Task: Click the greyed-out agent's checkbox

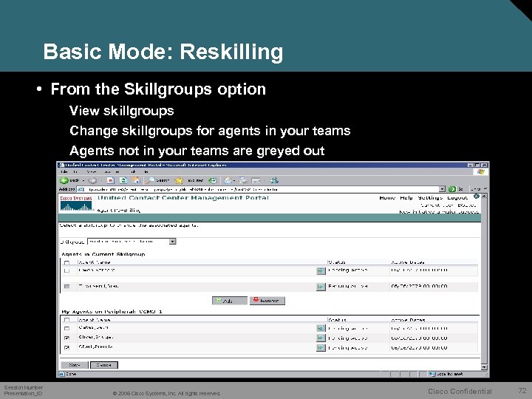Action: tap(66, 287)
